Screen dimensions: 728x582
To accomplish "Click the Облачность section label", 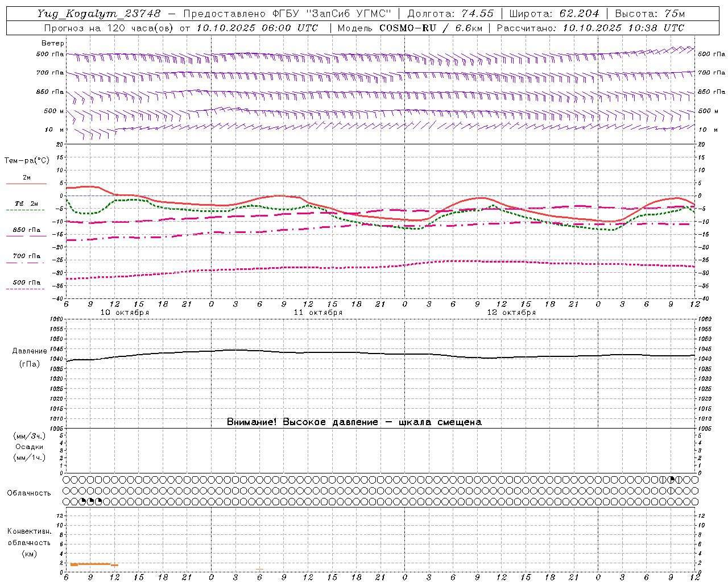I will (28, 493).
